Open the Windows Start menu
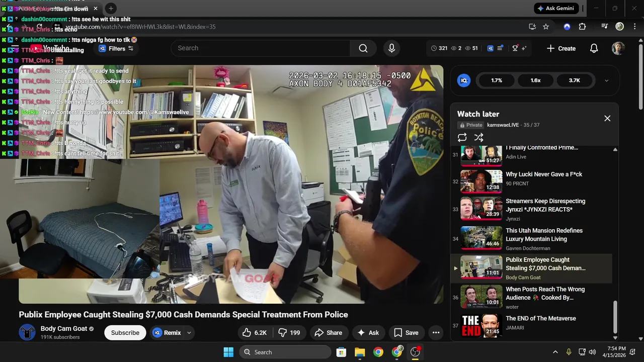 (x=228, y=352)
